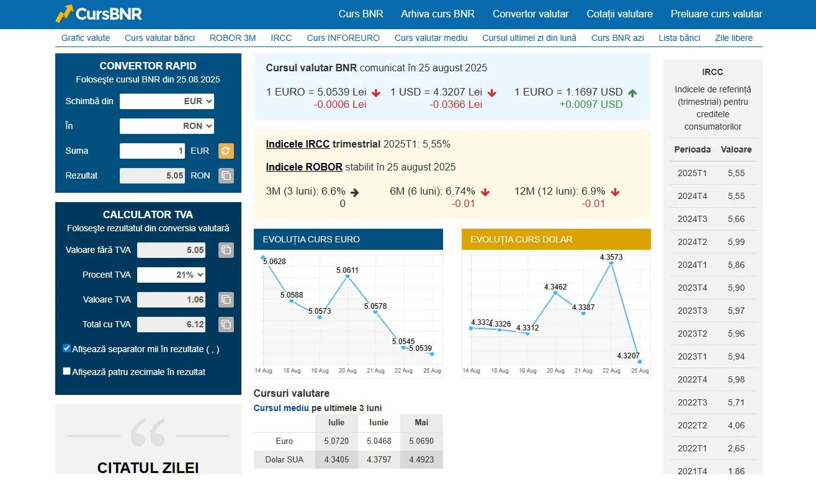The height and width of the screenshot is (504, 816).
Task: Open Lista bănci link
Action: coord(679,38)
